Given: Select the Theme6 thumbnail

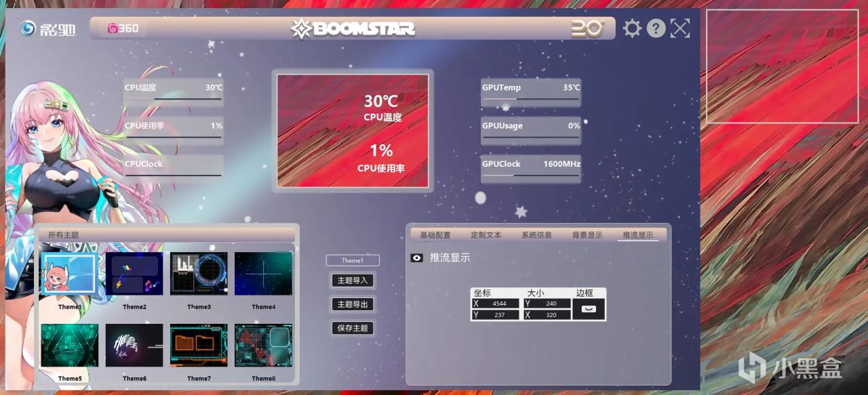Looking at the screenshot, I should click(x=134, y=346).
